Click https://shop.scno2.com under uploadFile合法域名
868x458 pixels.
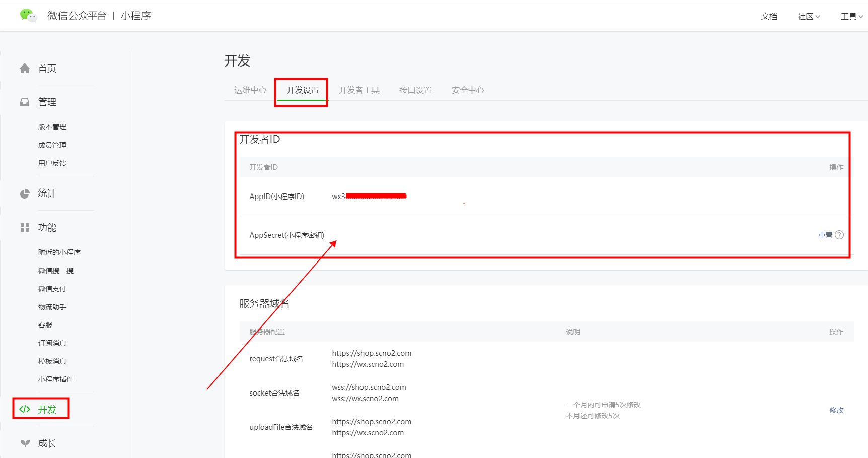click(372, 422)
